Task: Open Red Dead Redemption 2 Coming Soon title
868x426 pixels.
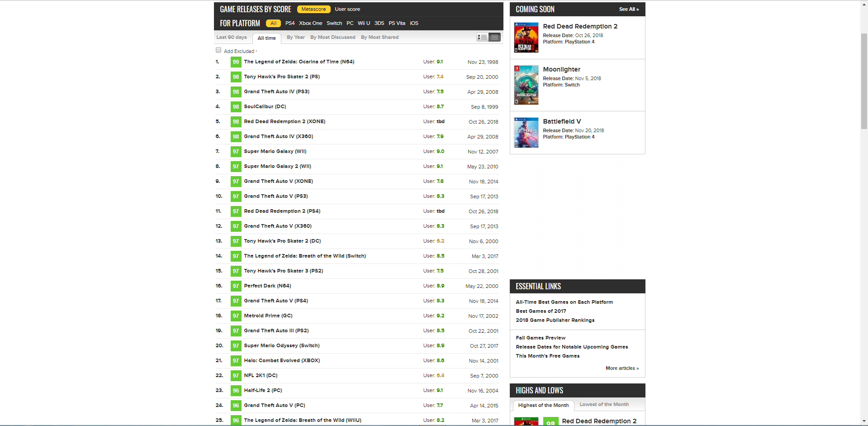Action: [x=580, y=26]
